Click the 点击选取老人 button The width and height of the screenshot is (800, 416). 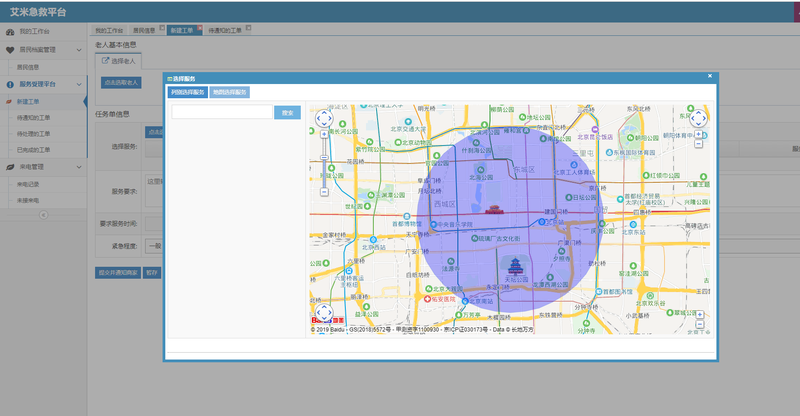coord(121,83)
